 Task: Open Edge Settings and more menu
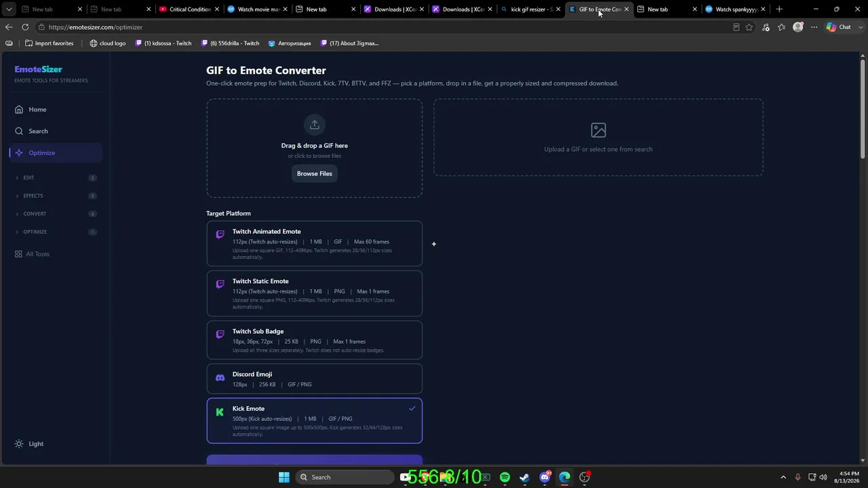(x=814, y=27)
